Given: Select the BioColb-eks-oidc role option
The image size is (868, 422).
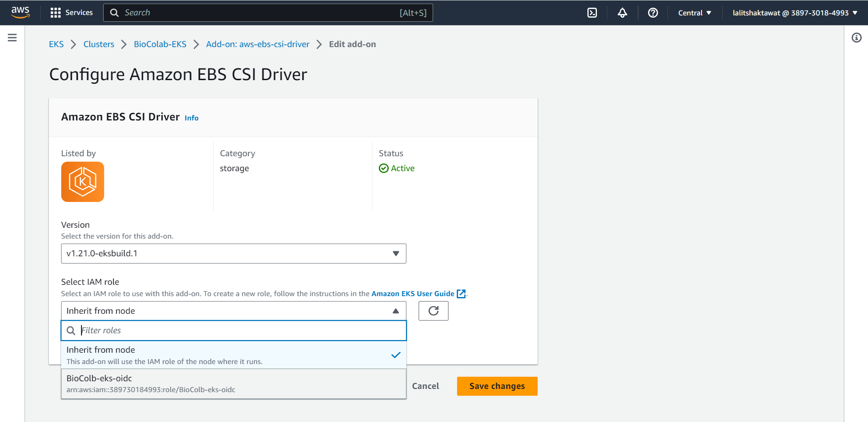Looking at the screenshot, I should (x=234, y=384).
